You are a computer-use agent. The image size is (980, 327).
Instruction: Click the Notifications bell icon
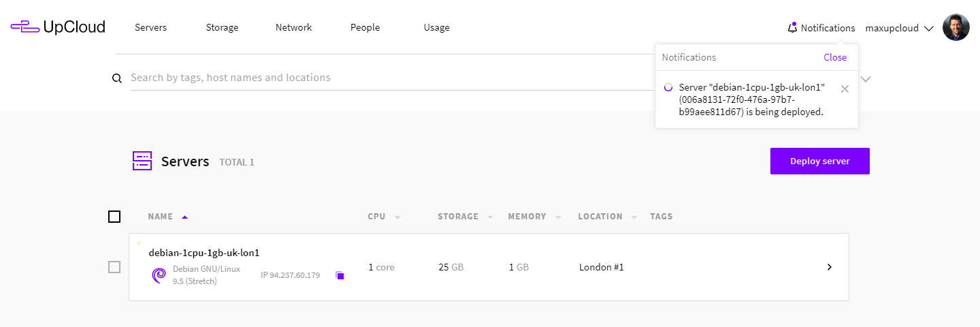coord(792,28)
